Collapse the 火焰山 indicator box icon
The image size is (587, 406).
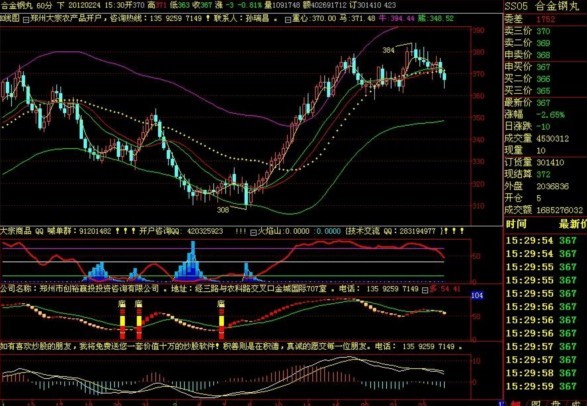(x=253, y=232)
